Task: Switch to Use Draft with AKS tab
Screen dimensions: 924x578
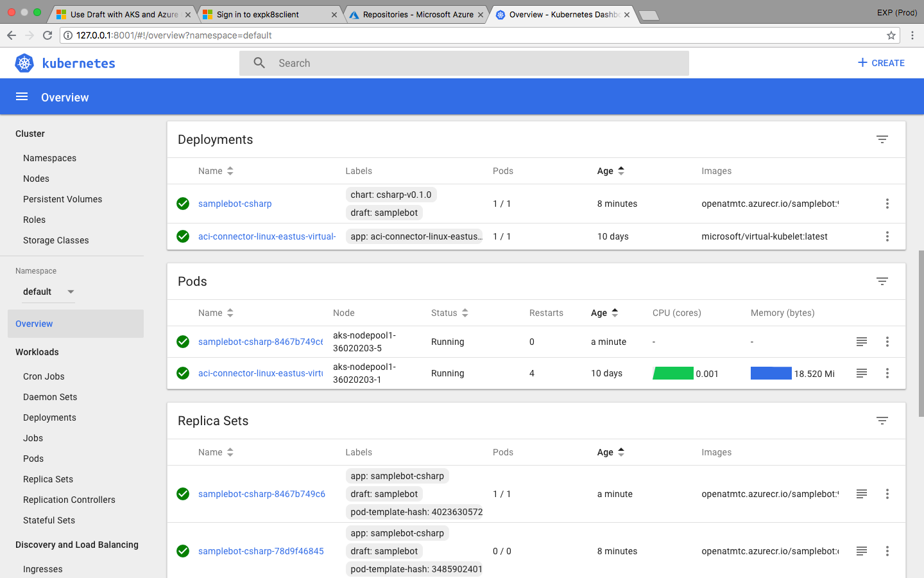Action: [x=123, y=14]
